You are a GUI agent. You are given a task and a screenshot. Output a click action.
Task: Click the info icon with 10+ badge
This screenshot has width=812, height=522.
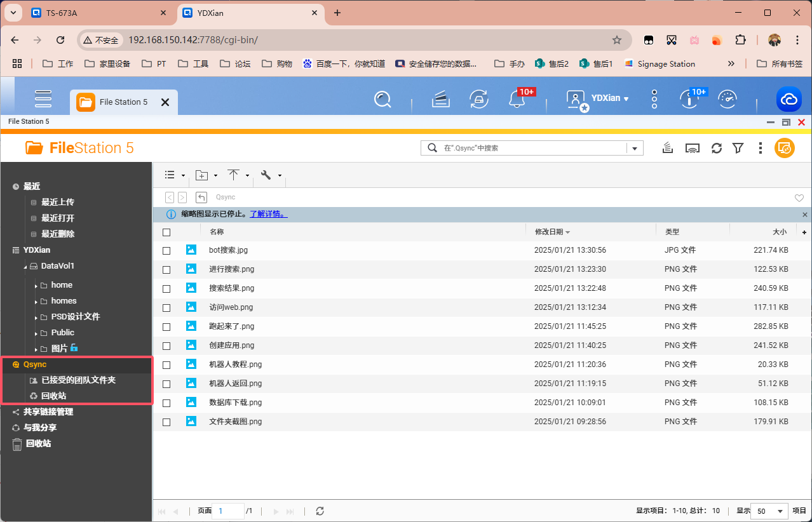tap(689, 99)
